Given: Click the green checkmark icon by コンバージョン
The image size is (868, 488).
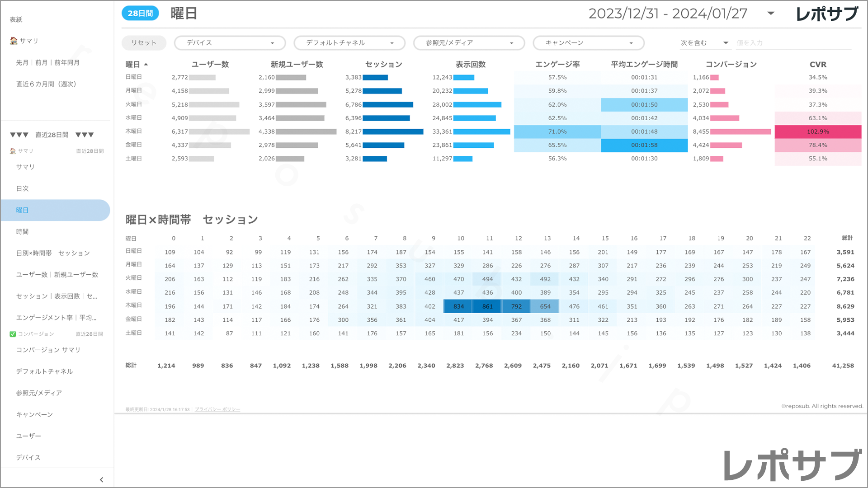Looking at the screenshot, I should click(x=13, y=334).
